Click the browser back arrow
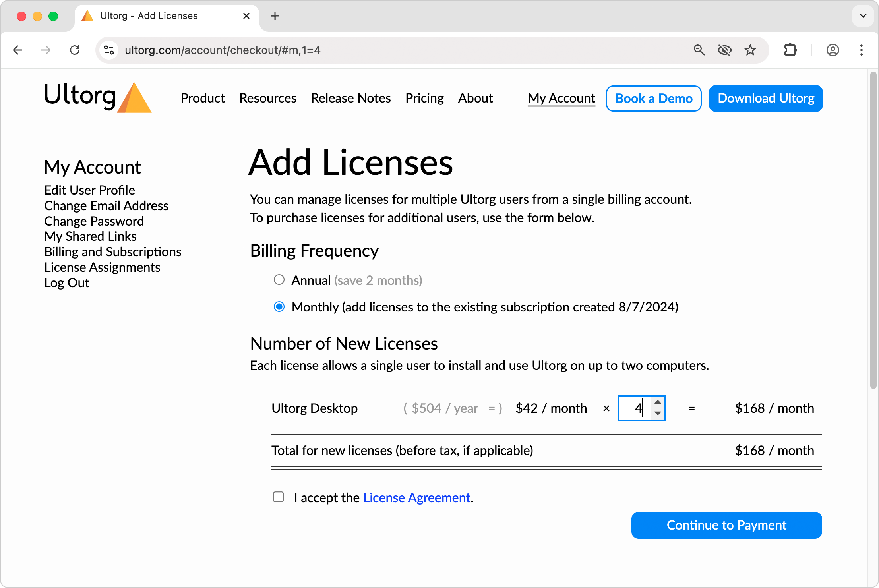 click(17, 50)
